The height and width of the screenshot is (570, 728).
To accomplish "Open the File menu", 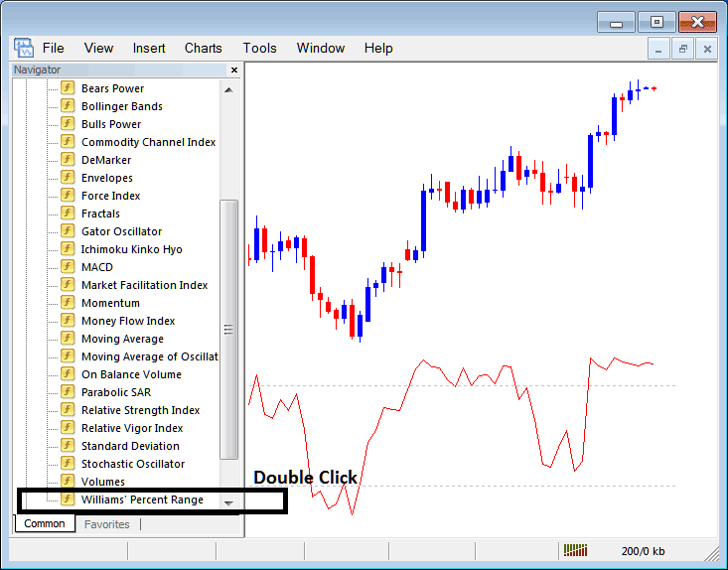I will click(53, 48).
